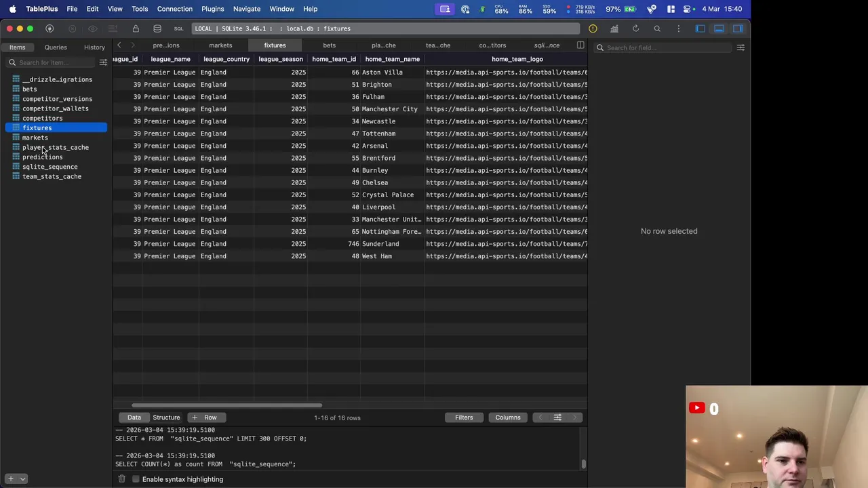This screenshot has height=488, width=868.
Task: Enable syntax highlighting checkbox
Action: (x=136, y=479)
